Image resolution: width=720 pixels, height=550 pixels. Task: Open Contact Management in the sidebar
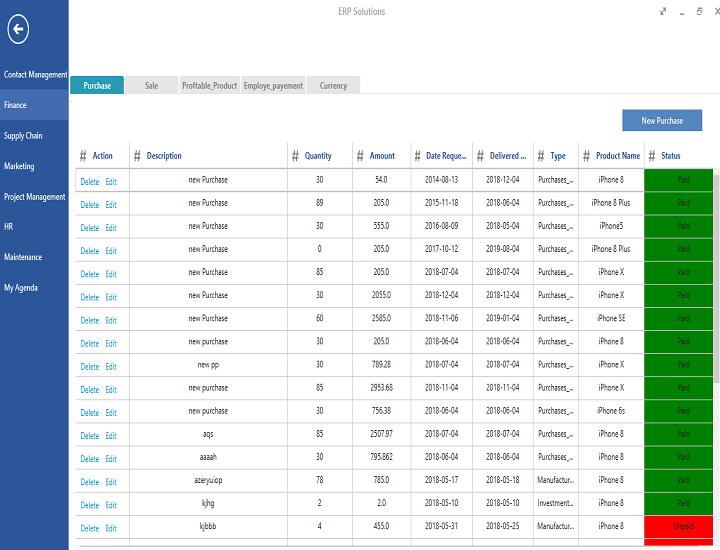click(x=34, y=74)
